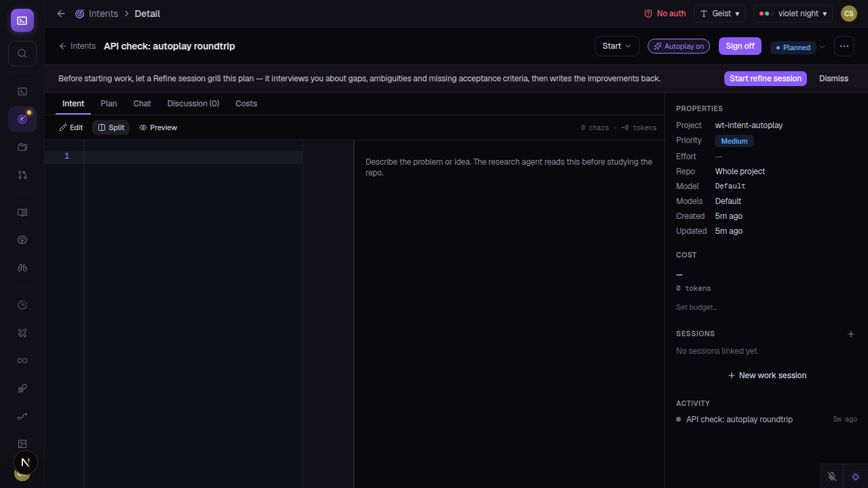Switch editor to Split mode
The image size is (868, 488).
click(111, 127)
